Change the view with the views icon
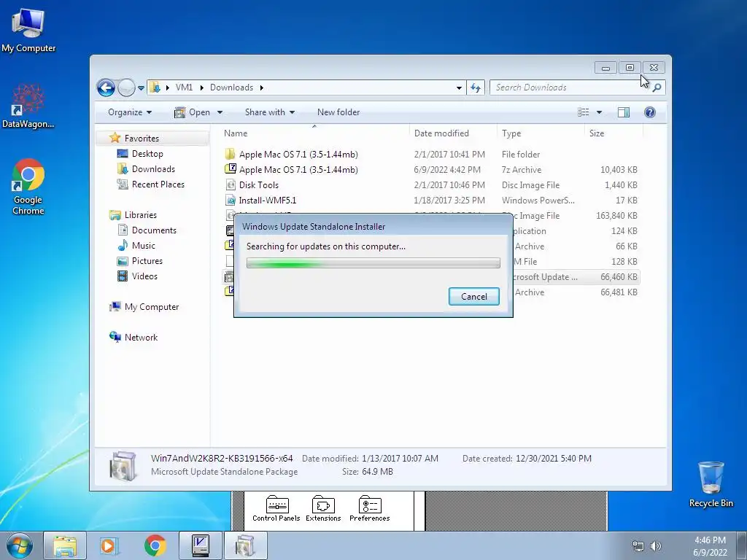 583,112
